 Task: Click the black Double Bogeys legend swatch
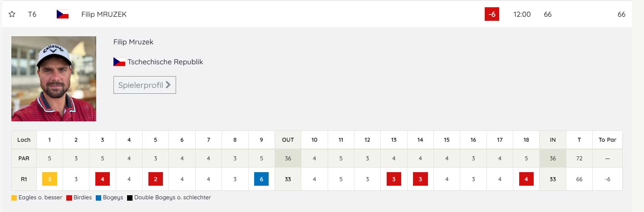pos(130,198)
